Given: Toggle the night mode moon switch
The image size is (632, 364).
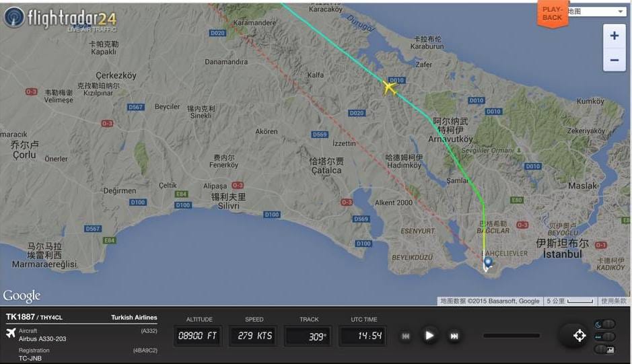Looking at the screenshot, I should click(605, 324).
